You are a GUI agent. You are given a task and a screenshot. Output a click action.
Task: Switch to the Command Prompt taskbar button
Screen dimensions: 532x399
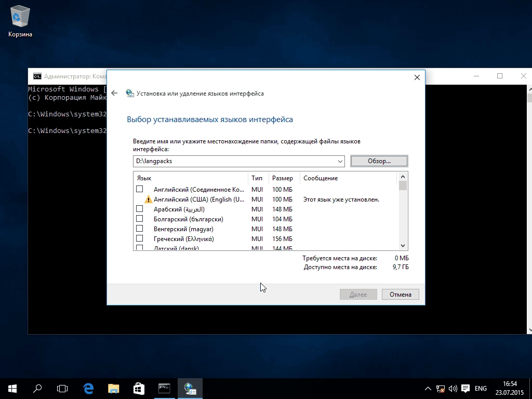coord(164,389)
